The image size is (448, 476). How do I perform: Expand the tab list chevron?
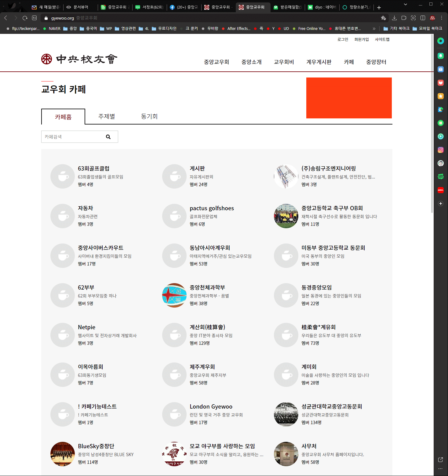405,5
